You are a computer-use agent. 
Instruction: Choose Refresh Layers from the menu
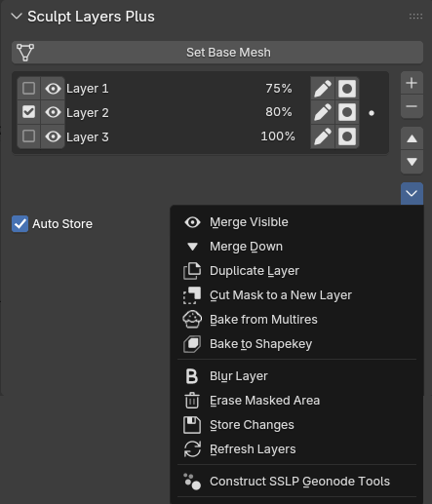coord(297,449)
